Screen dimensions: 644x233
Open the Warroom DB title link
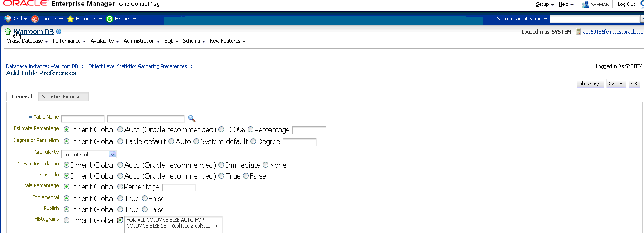(x=34, y=32)
